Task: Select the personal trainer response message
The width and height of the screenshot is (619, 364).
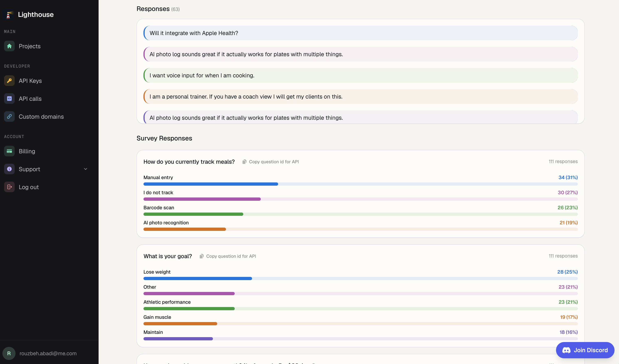Action: (x=360, y=97)
